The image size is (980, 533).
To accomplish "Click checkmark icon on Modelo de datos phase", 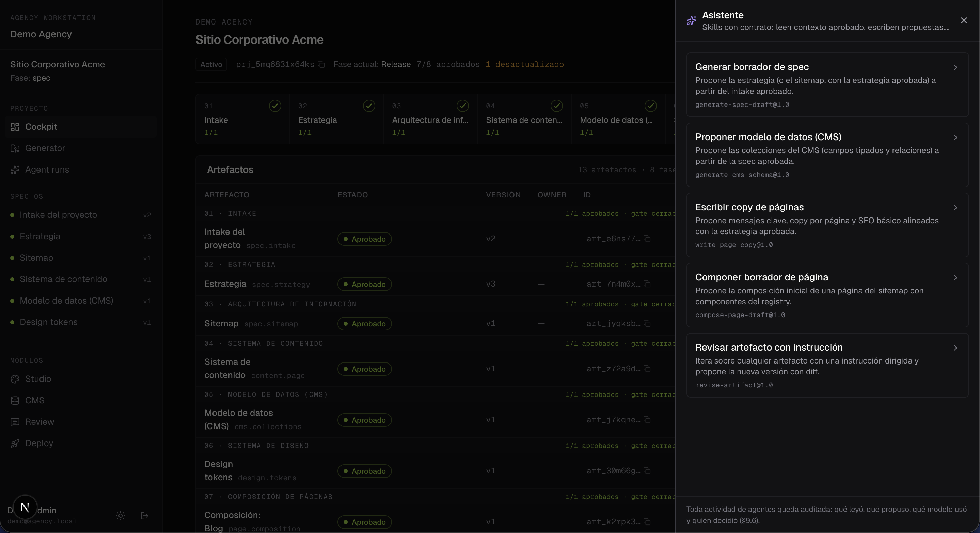I will click(x=650, y=106).
